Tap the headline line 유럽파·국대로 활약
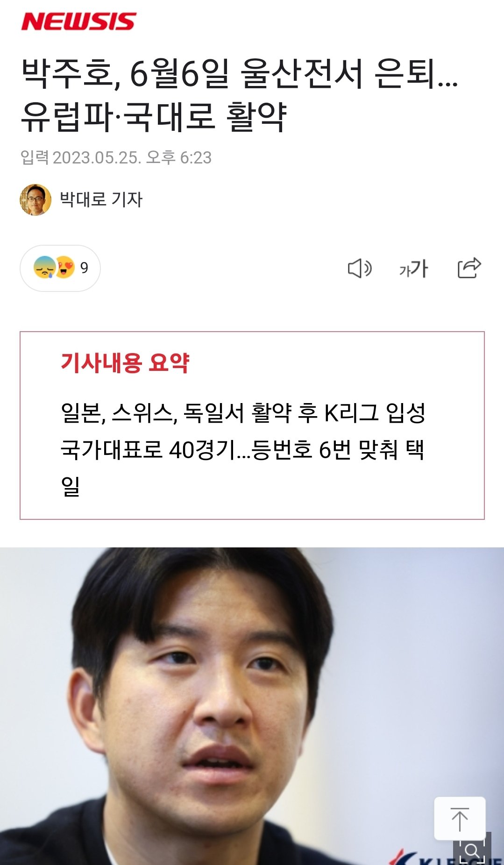This screenshot has height=865, width=504. (154, 116)
